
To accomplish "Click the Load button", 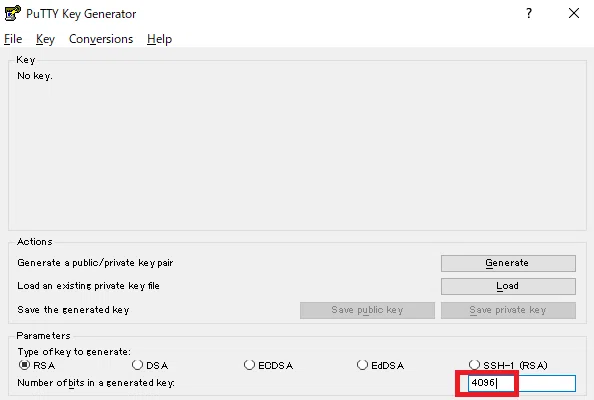I will pos(508,286).
